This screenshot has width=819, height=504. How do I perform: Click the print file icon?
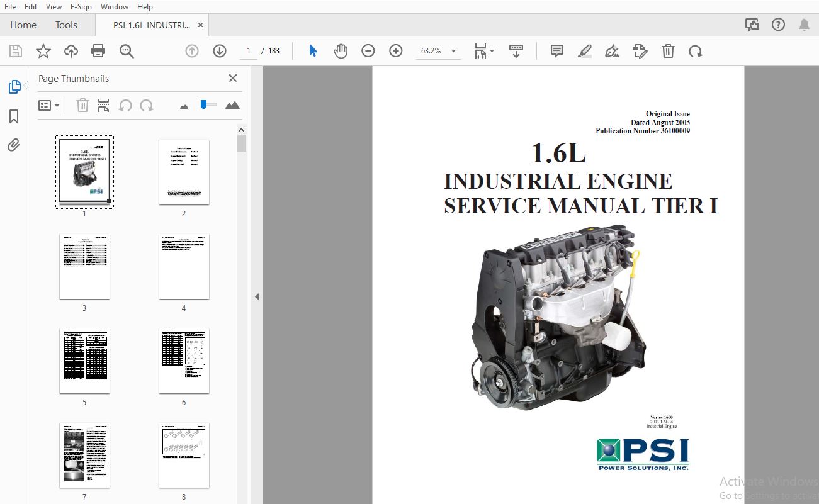tap(98, 51)
